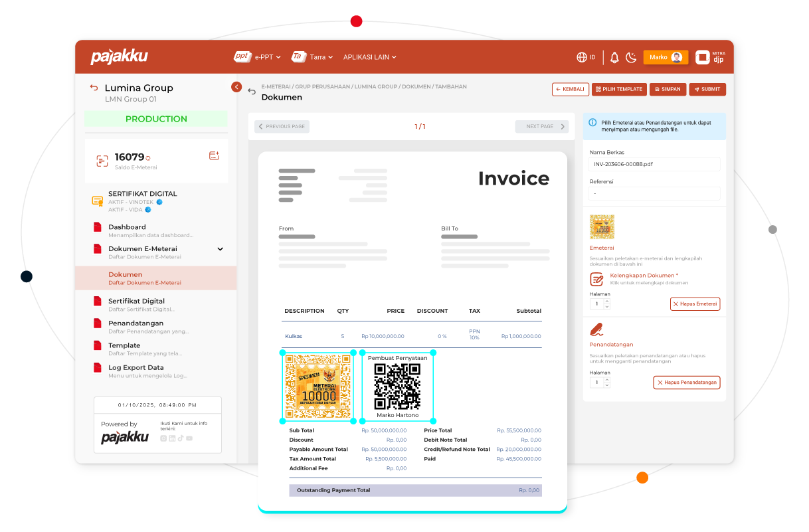Collapse sidebar with round chevron button
809x532 pixels.
point(236,87)
